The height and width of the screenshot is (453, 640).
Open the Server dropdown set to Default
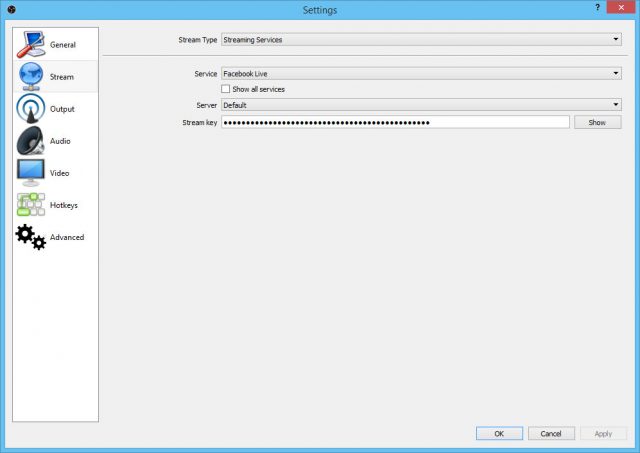coord(420,105)
